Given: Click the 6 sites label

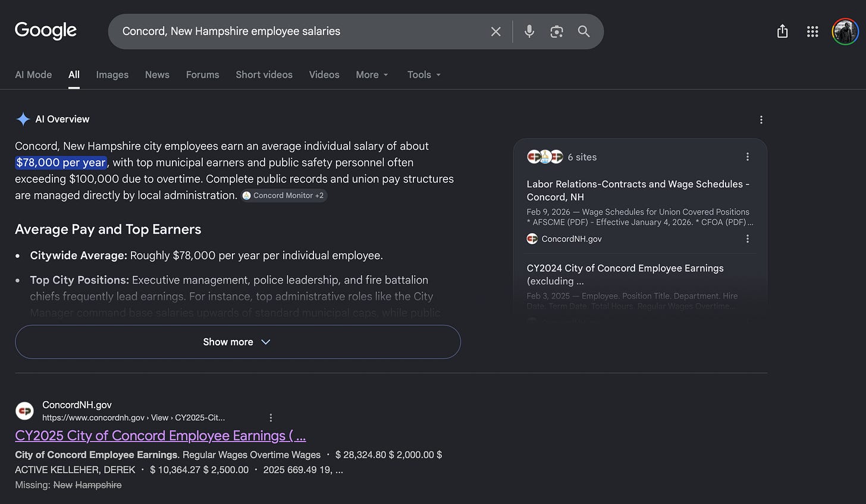Looking at the screenshot, I should pos(582,157).
